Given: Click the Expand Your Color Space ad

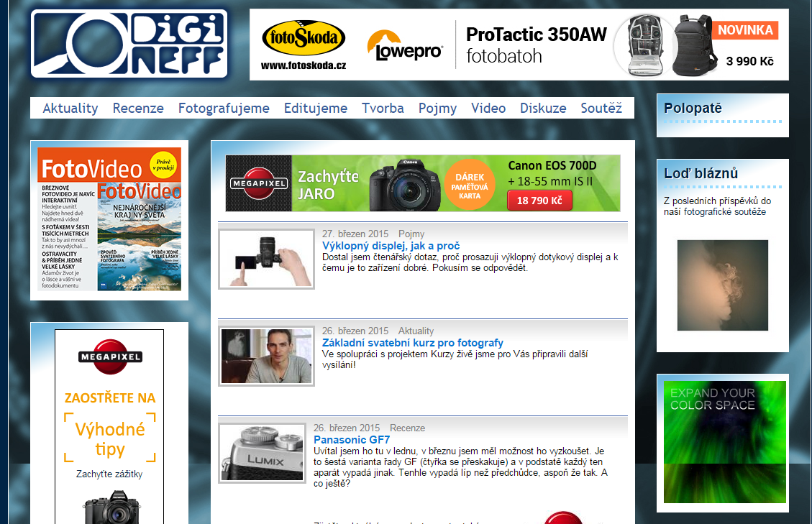Looking at the screenshot, I should click(x=724, y=441).
